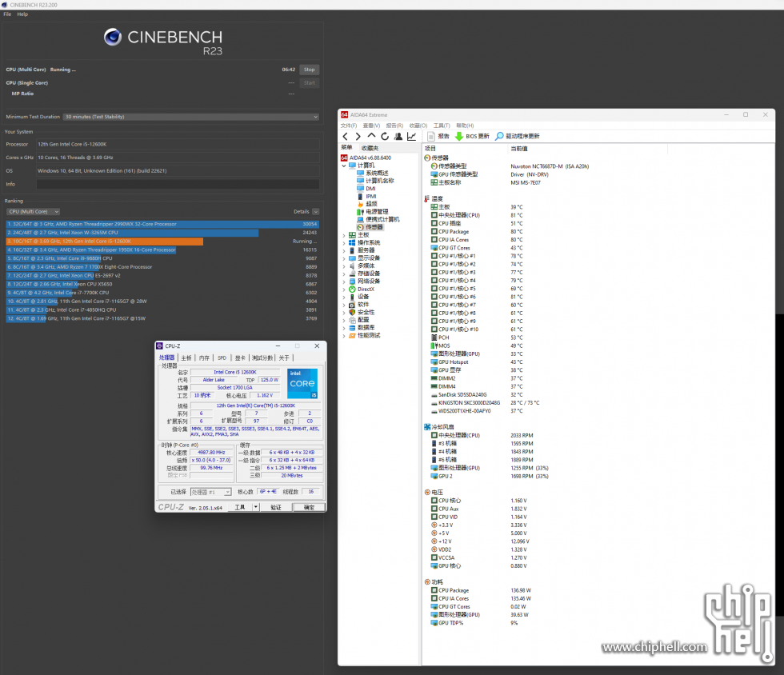Collapse the 计算机 tree node
The image size is (784, 675).
click(x=344, y=166)
